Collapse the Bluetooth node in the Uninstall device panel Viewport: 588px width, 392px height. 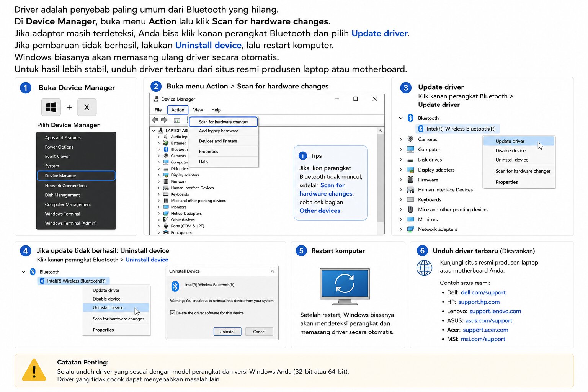23,272
